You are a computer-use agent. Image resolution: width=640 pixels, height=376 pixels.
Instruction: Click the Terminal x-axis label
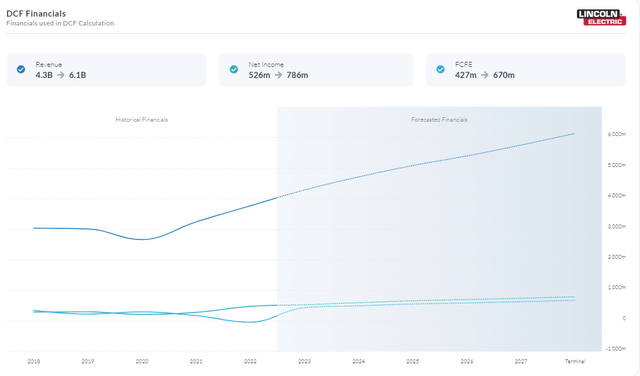point(575,361)
